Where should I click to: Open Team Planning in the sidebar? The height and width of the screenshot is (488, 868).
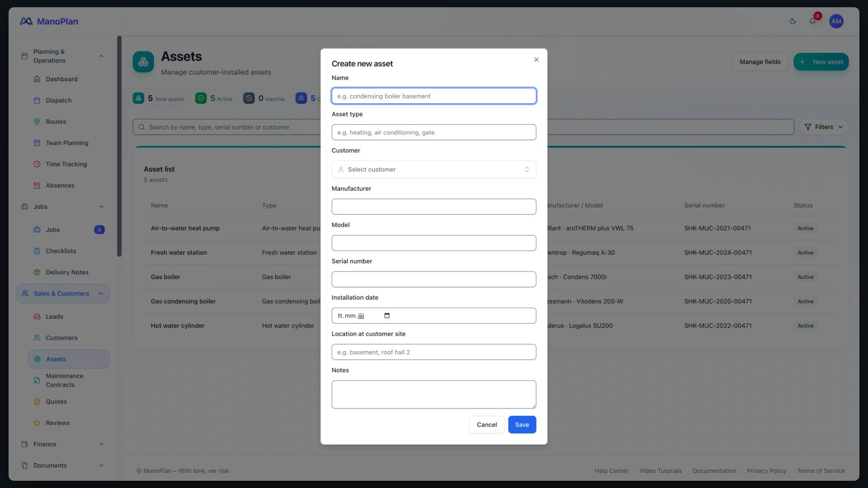[x=67, y=143]
